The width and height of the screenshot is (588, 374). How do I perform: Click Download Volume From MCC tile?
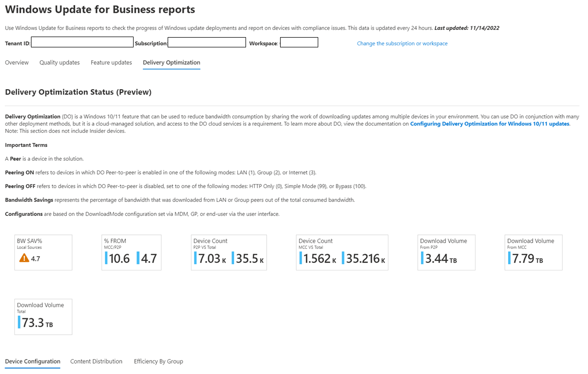[533, 252]
